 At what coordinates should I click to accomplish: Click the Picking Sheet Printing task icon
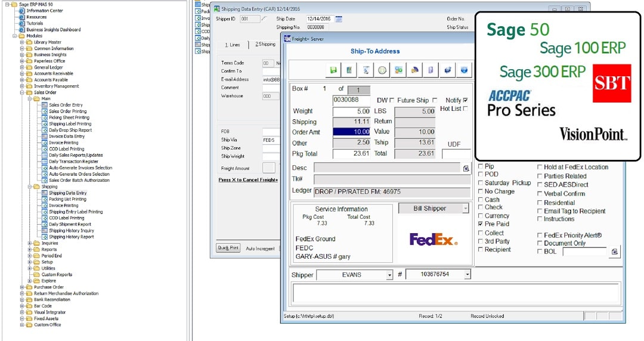pyautogui.click(x=45, y=117)
